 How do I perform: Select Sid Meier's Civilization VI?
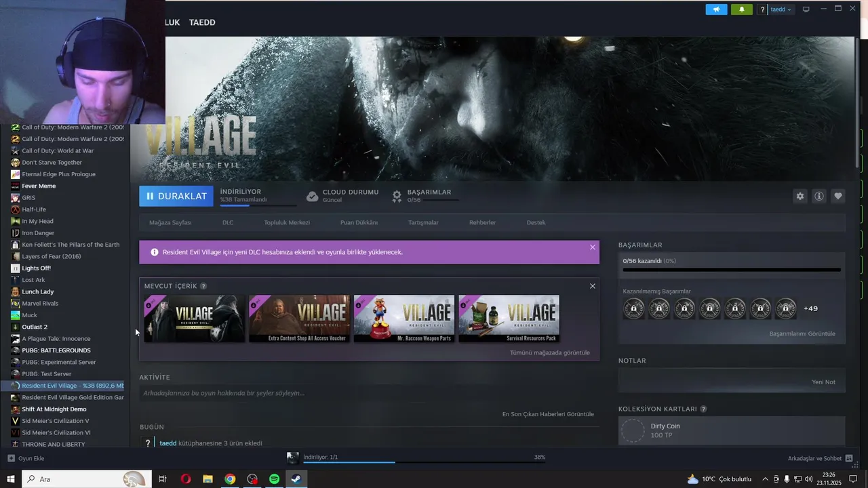point(56,432)
